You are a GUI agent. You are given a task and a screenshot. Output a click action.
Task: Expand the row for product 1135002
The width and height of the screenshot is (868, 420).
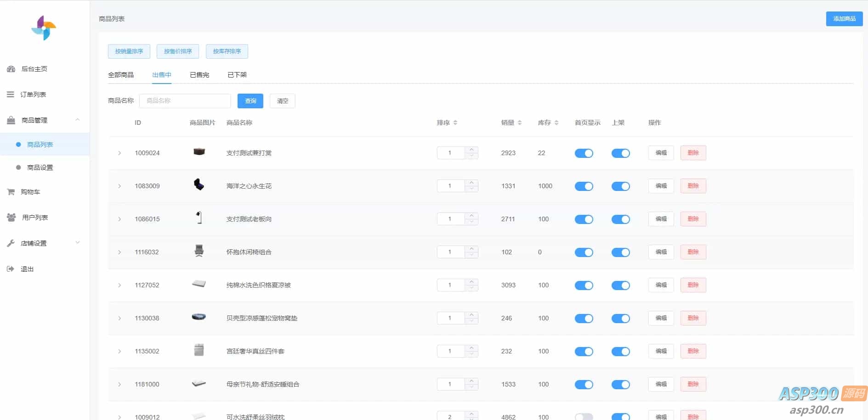coord(119,351)
